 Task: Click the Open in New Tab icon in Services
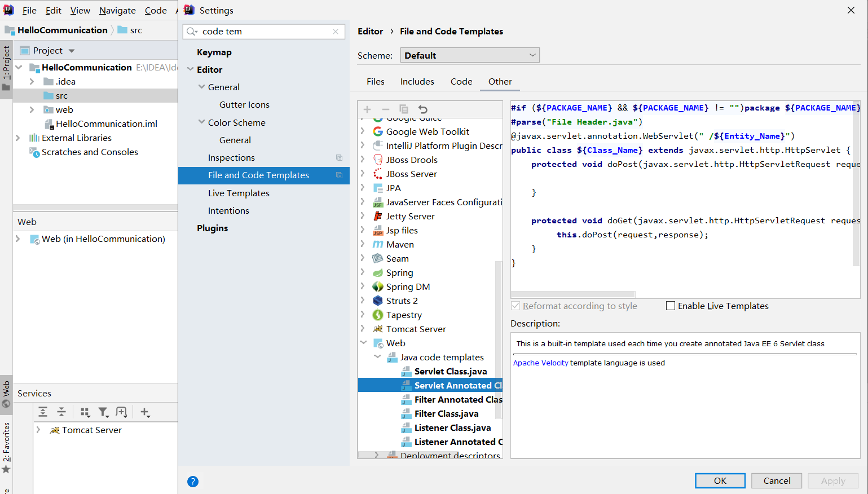point(121,412)
